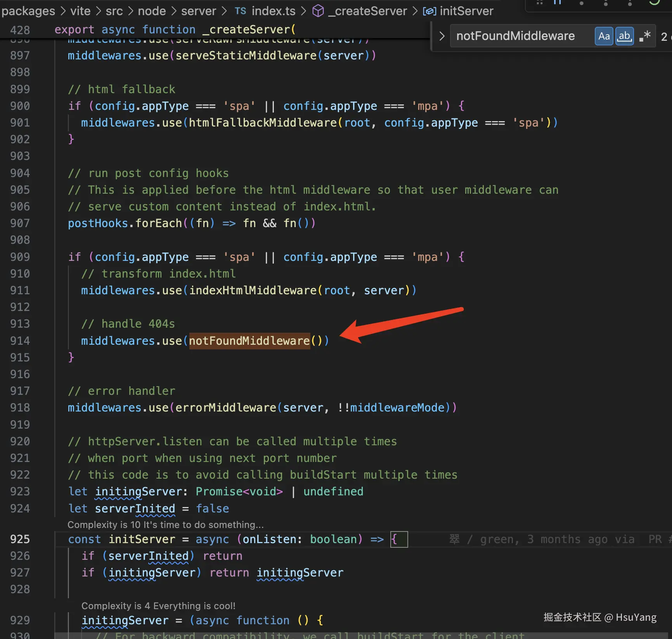The width and height of the screenshot is (672, 639).
Task: Click line number 925 in the gutter
Action: coord(20,539)
